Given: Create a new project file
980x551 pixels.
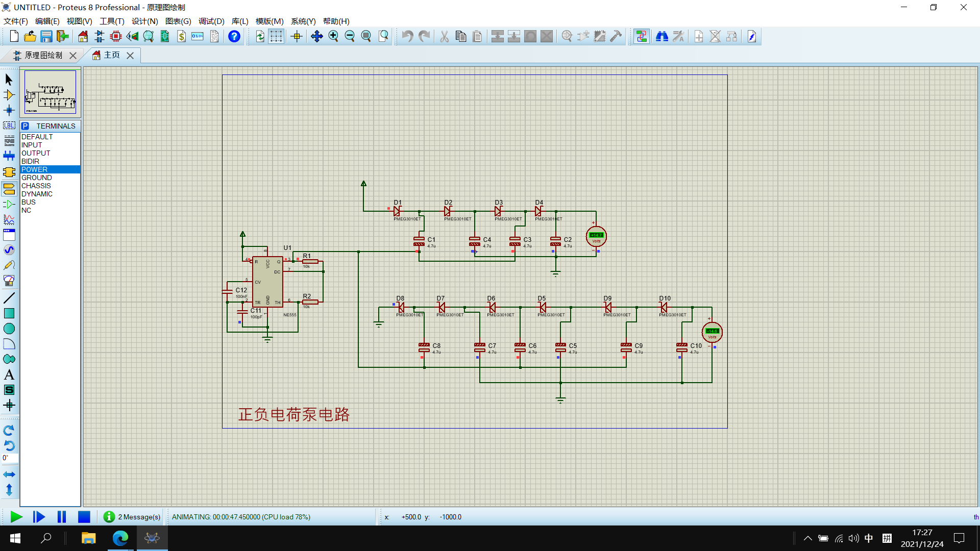Looking at the screenshot, I should 14,36.
